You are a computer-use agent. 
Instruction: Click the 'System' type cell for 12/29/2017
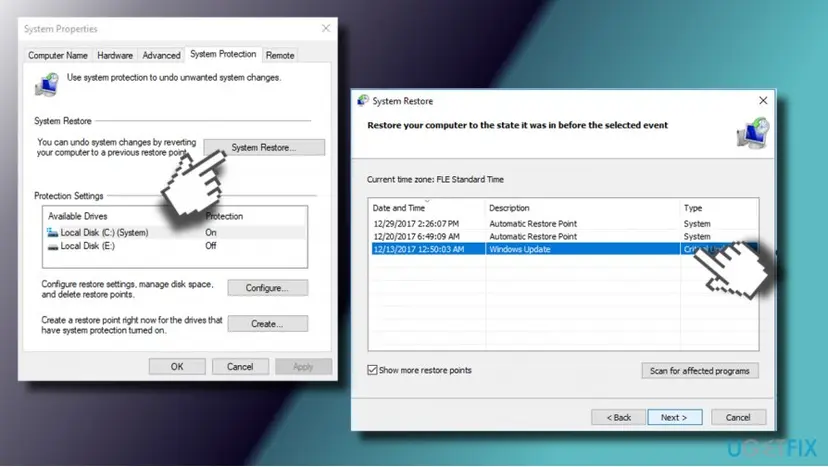tap(697, 224)
